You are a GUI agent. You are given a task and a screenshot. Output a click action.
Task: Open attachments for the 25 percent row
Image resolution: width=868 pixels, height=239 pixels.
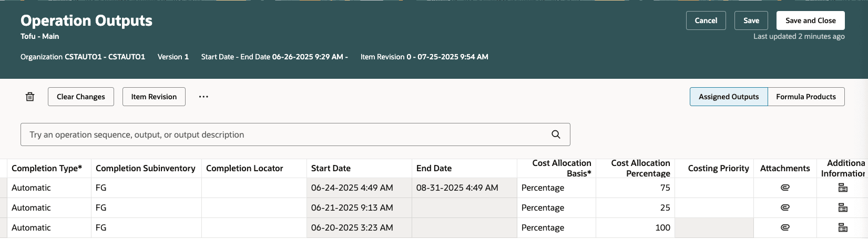(x=785, y=207)
